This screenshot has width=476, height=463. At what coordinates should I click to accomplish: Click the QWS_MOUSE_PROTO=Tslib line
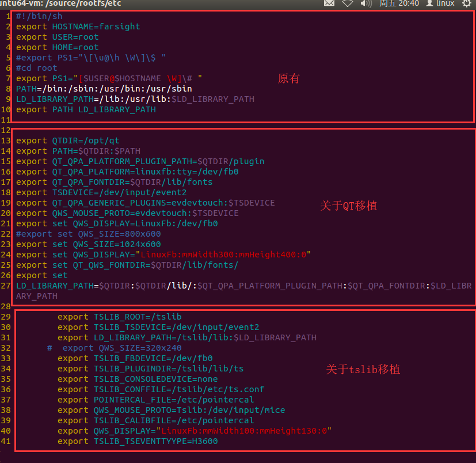172,410
